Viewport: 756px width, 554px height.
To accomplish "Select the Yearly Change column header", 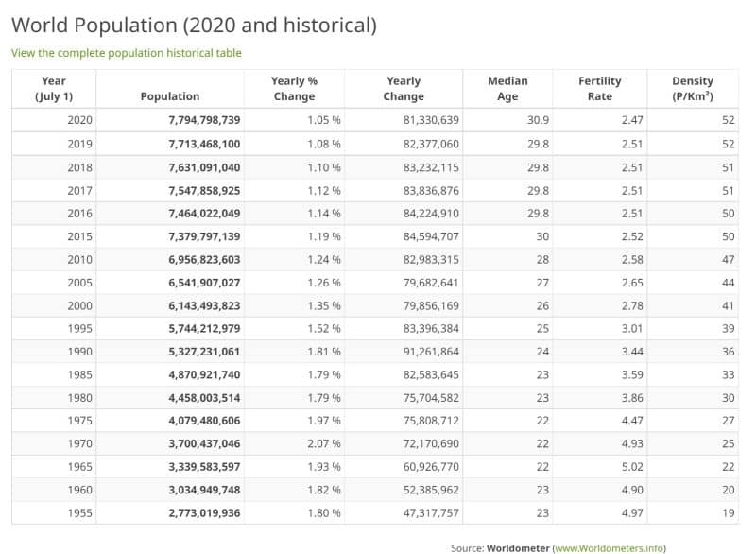I will pyautogui.click(x=404, y=88).
